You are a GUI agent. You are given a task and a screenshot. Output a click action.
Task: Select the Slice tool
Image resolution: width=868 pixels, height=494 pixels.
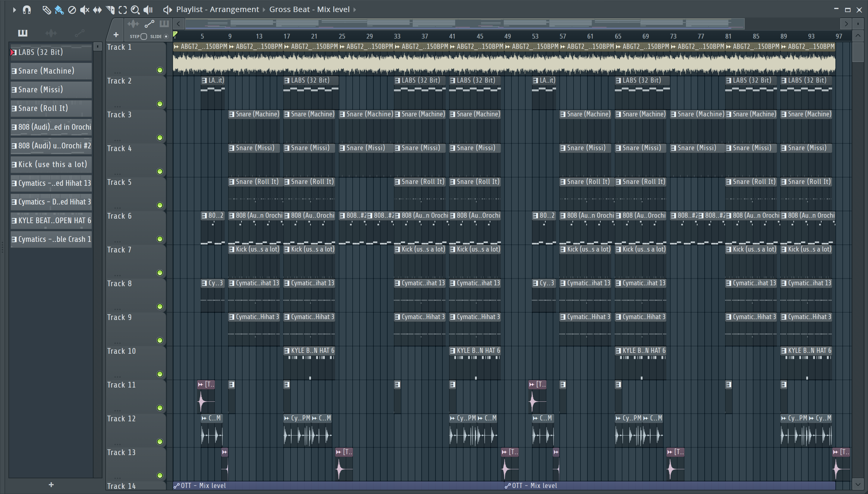[110, 10]
